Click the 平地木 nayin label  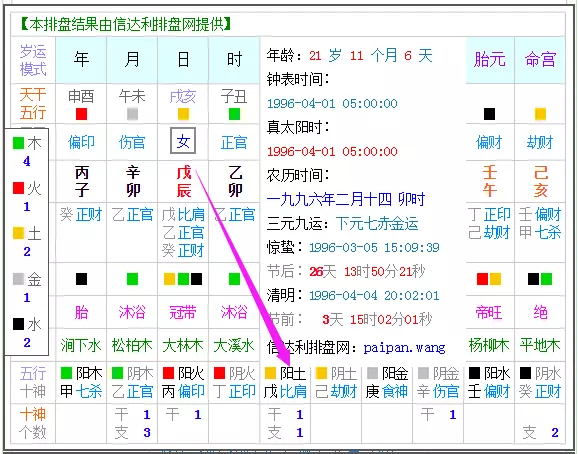[x=540, y=346]
